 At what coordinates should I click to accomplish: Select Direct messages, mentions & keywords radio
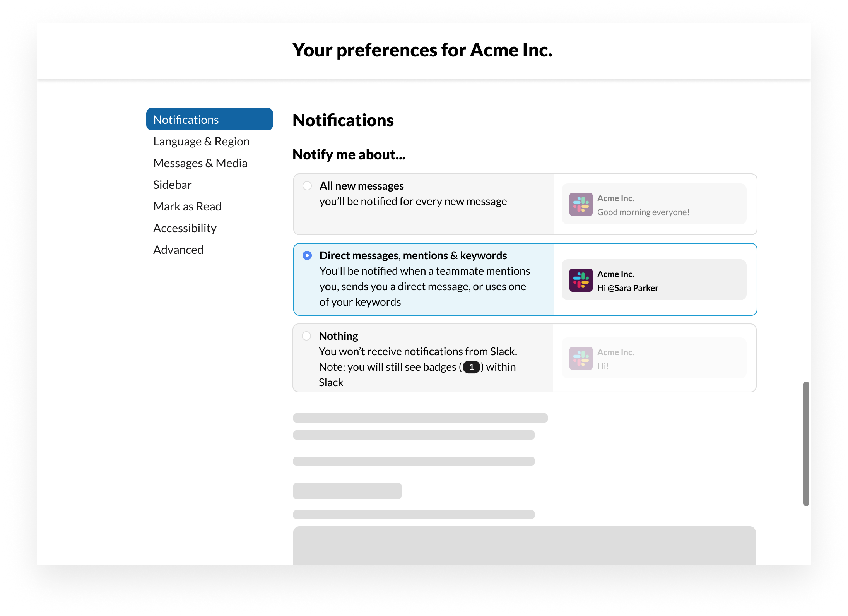pos(307,255)
